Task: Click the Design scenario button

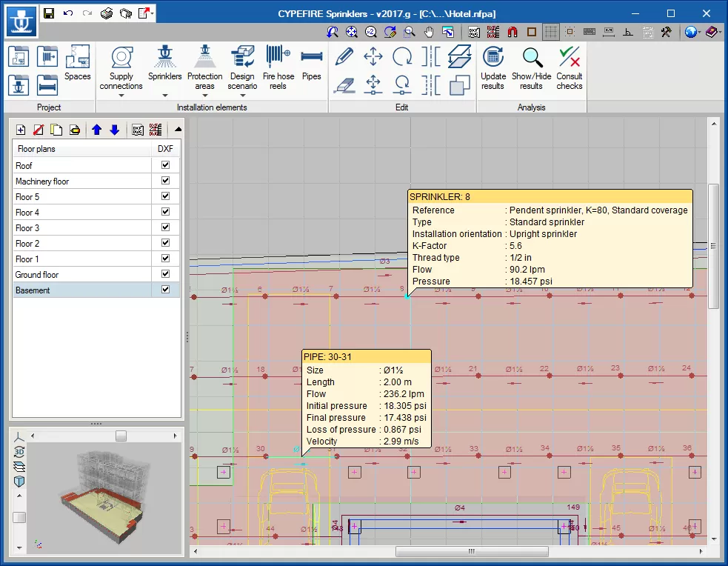Action: tap(242, 68)
